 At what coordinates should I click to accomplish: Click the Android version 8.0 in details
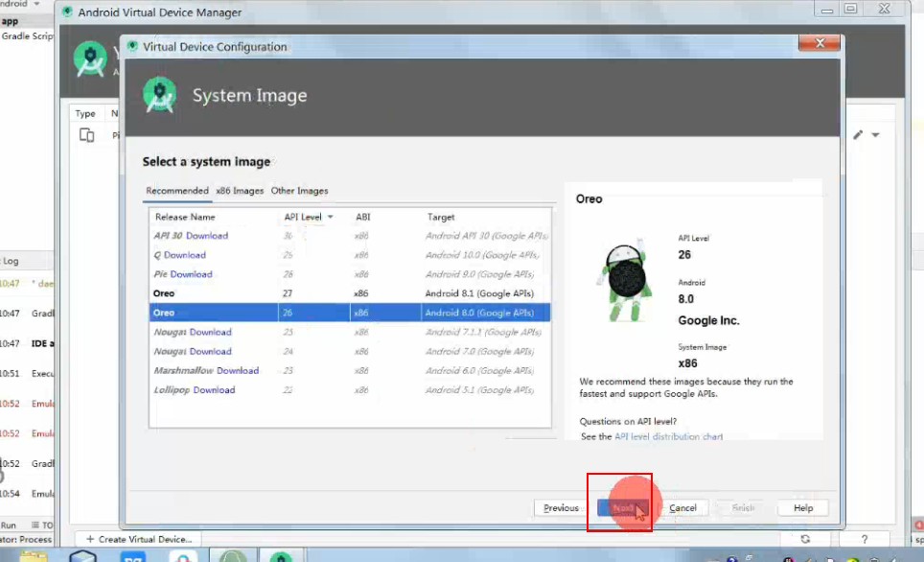(685, 299)
